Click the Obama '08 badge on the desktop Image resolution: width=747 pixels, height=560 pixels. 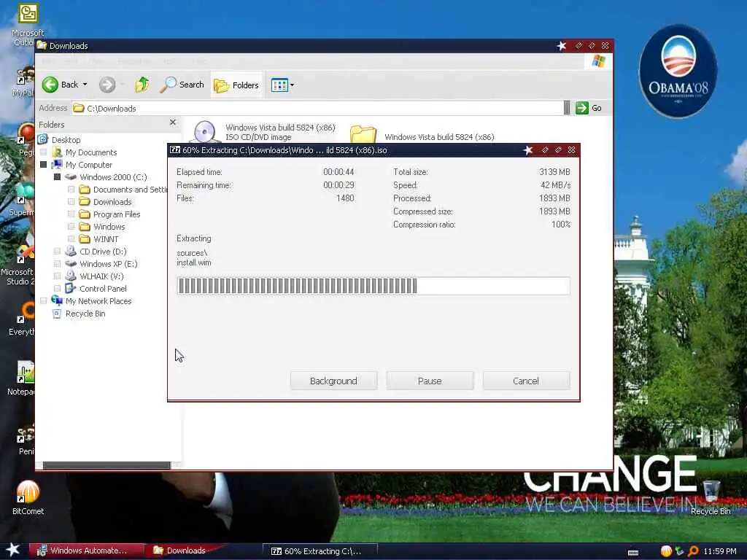click(x=678, y=71)
